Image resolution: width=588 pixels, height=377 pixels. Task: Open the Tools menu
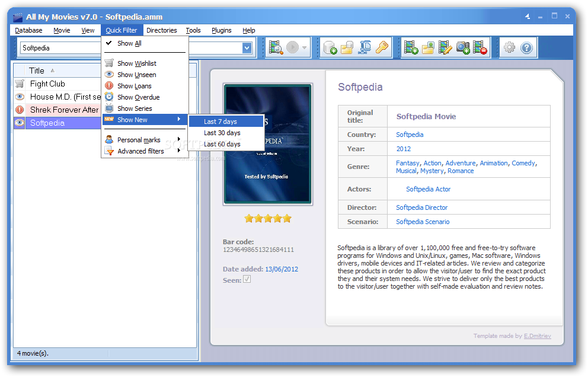click(193, 30)
